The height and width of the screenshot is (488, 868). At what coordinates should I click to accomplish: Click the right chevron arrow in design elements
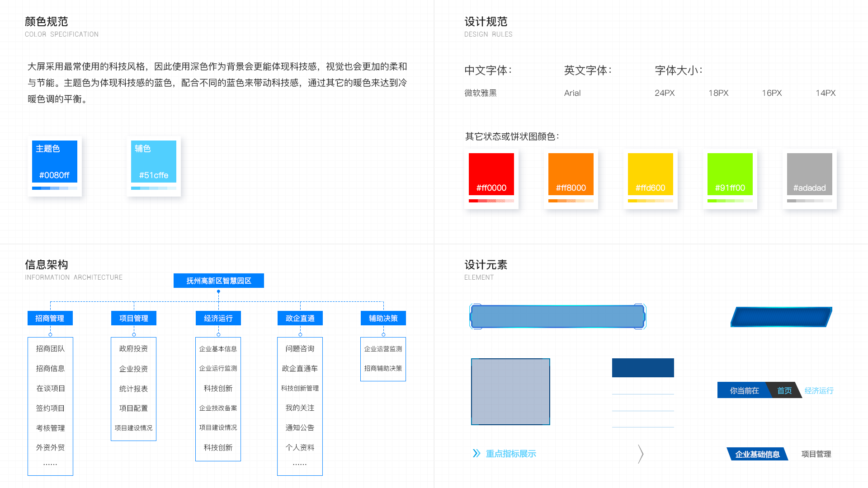pos(641,454)
